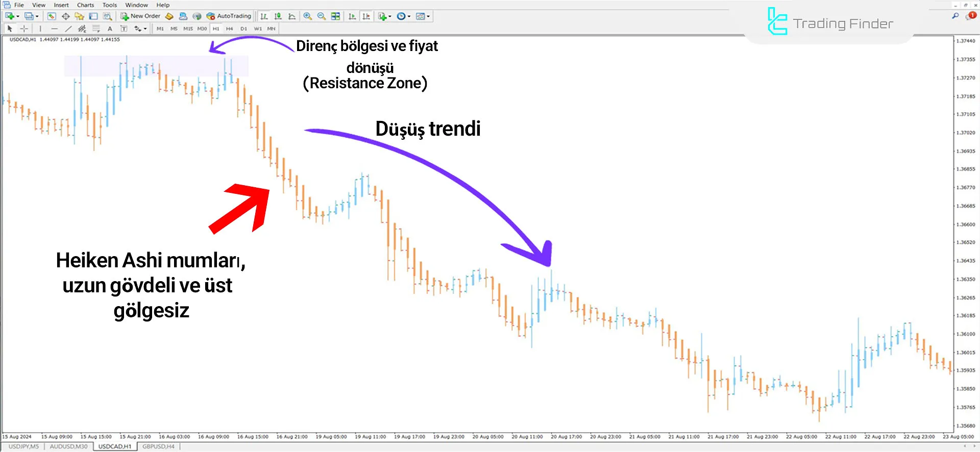This screenshot has height=452, width=980.
Task: Set timeframe to M30
Action: (x=202, y=29)
